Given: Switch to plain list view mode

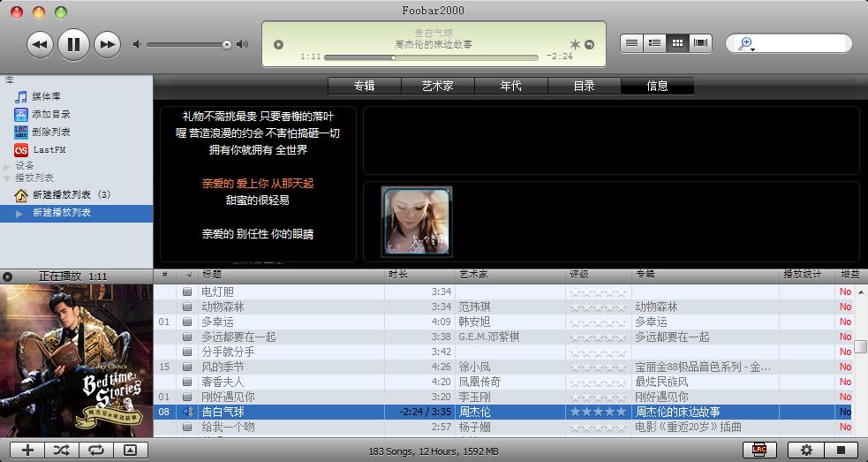Looking at the screenshot, I should point(631,43).
